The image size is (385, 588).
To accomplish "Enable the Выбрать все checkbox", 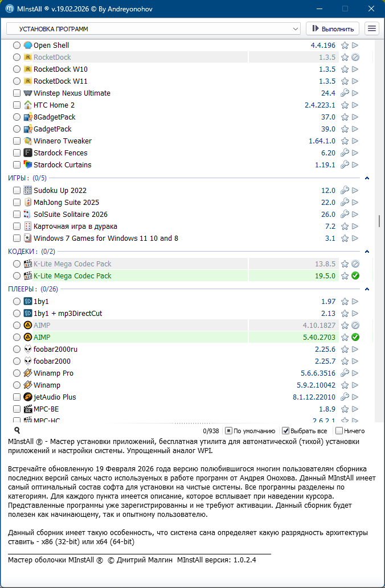I will 286,431.
